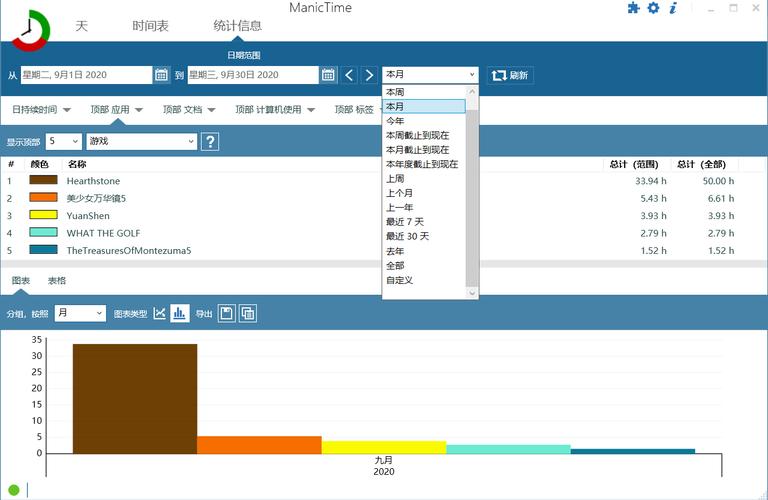This screenshot has width=768, height=500.
Task: Select 最近 7 天 option
Action: pyautogui.click(x=424, y=222)
